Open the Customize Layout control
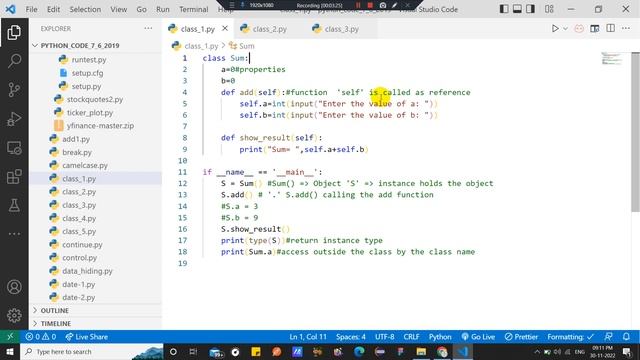Screen dimensions: 640x360 coord(549,9)
